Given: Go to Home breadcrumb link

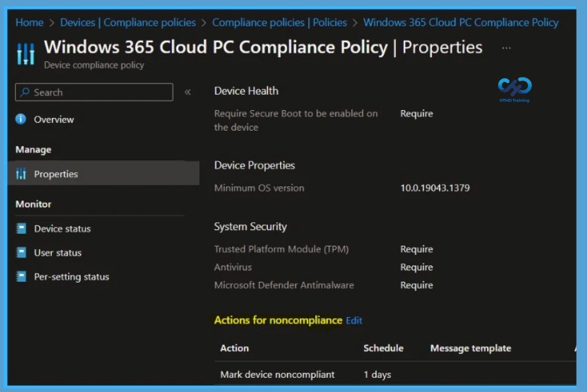Looking at the screenshot, I should pos(29,22).
